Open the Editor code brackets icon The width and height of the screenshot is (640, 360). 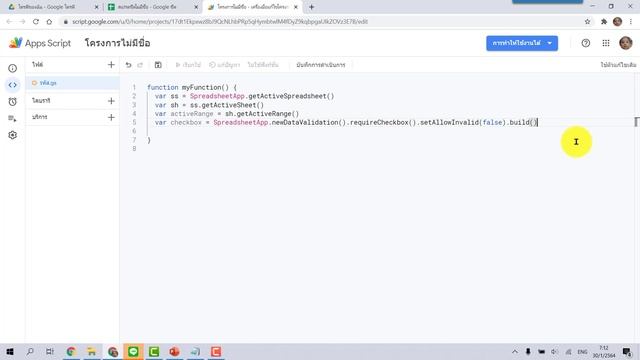13,85
